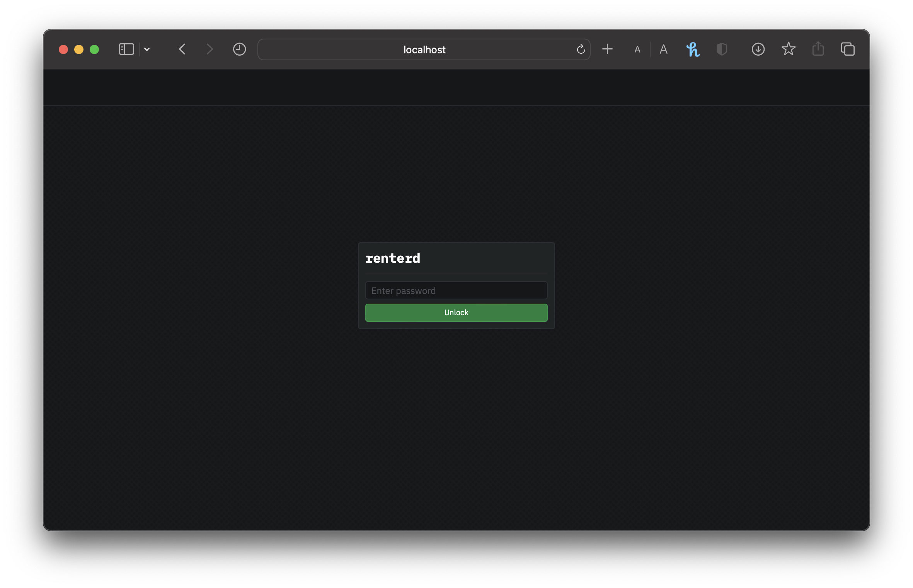Open the history clock icon
The image size is (913, 588).
click(239, 49)
